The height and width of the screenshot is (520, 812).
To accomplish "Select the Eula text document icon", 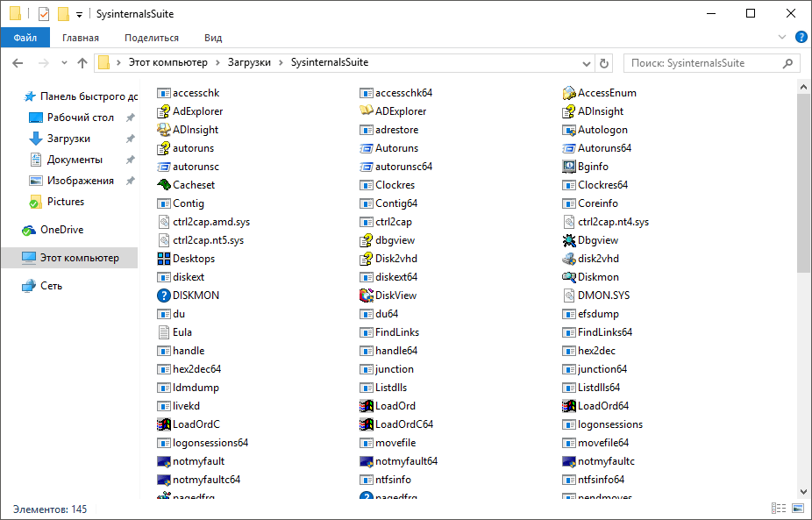I will tap(164, 332).
